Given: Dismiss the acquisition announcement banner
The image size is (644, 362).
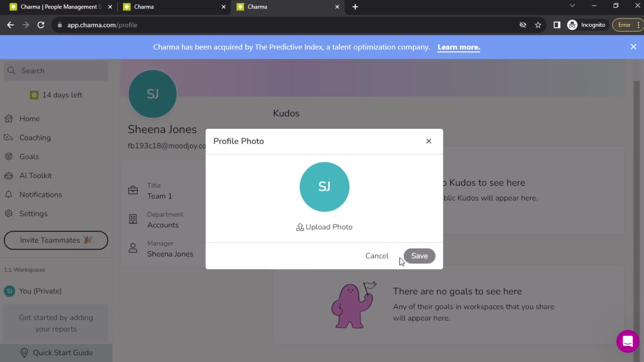Looking at the screenshot, I should (x=633, y=47).
